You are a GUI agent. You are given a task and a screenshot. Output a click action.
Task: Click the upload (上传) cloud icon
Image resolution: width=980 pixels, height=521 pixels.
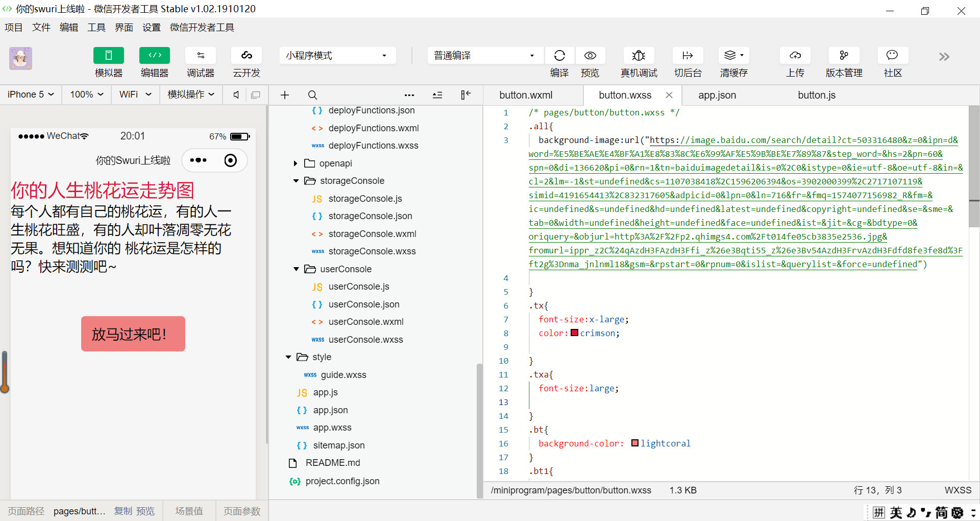tap(795, 56)
